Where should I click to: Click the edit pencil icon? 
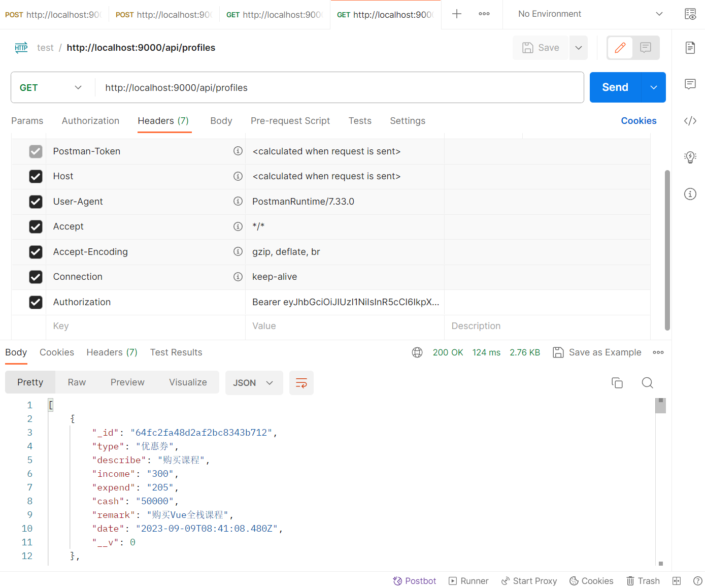620,48
